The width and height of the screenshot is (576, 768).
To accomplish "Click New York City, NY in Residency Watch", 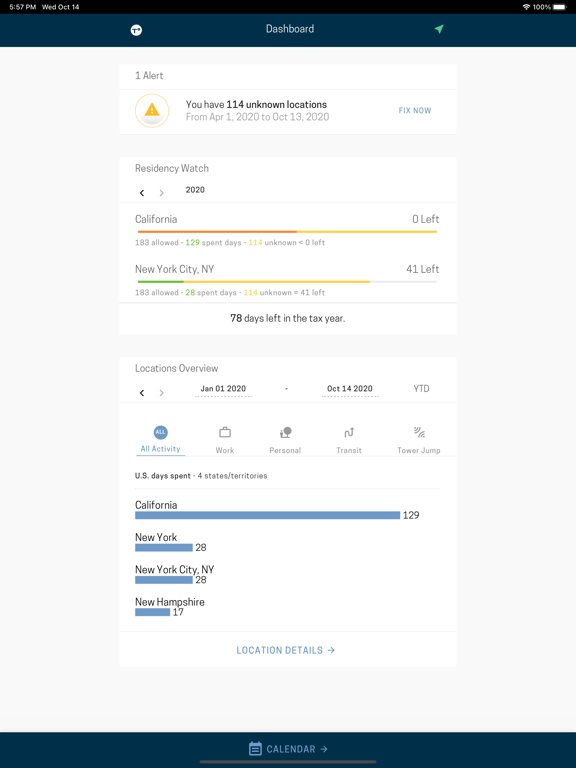I will click(174, 269).
